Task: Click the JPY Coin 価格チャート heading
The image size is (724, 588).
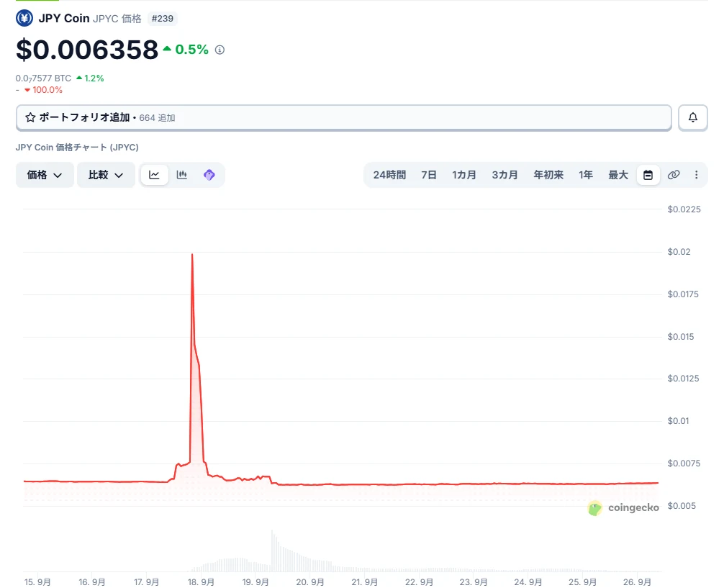Action: 77,148
